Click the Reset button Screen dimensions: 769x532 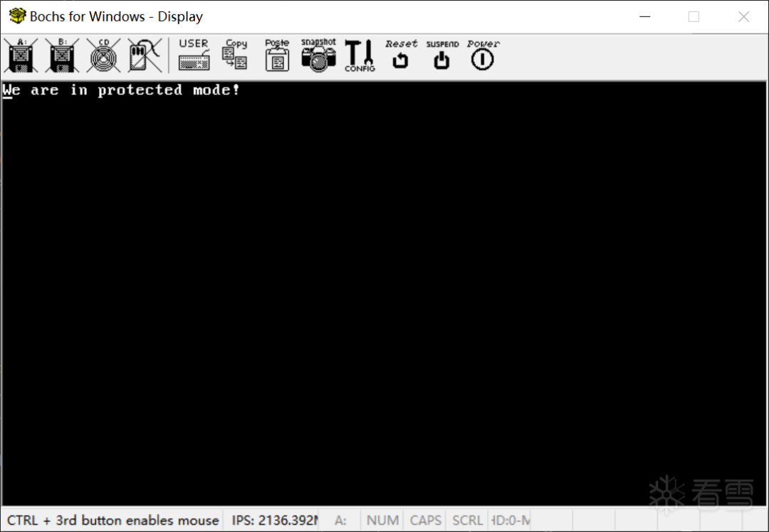401,56
